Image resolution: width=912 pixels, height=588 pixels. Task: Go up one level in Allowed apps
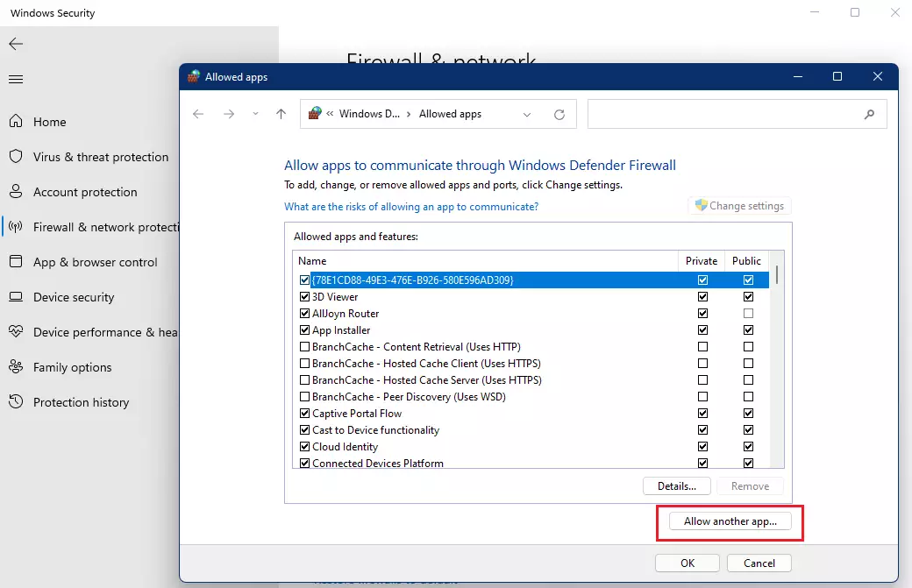coord(281,114)
